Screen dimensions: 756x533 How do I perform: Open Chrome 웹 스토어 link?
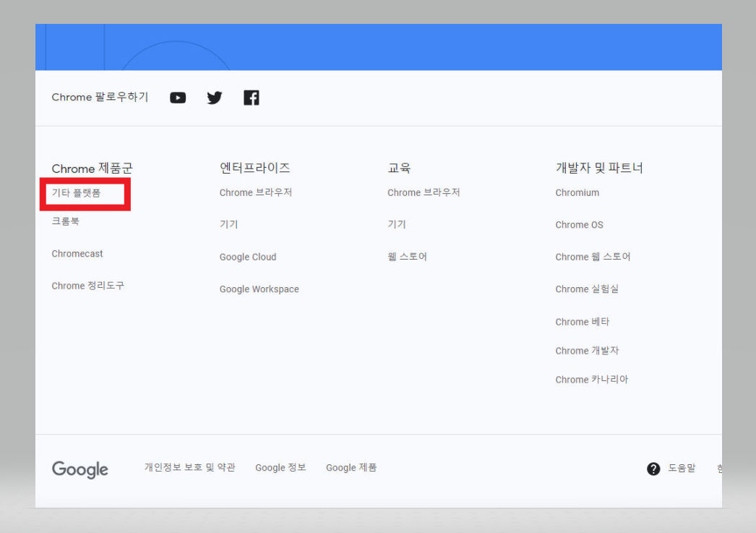point(593,257)
